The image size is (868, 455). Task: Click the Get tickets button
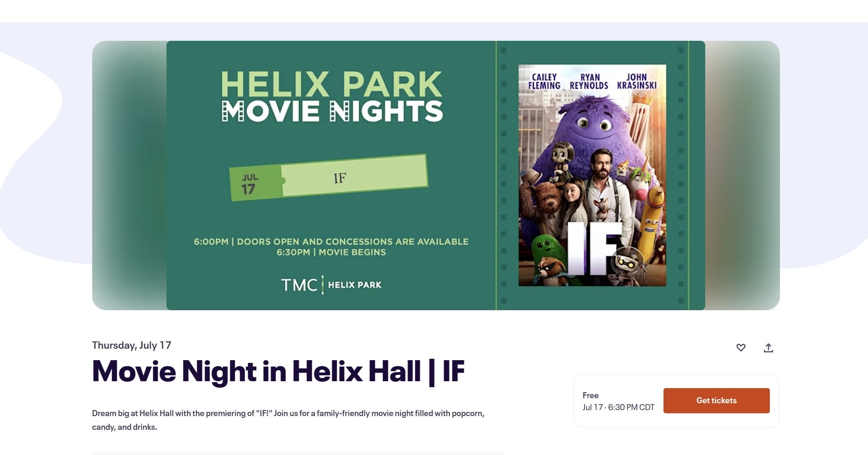point(716,400)
